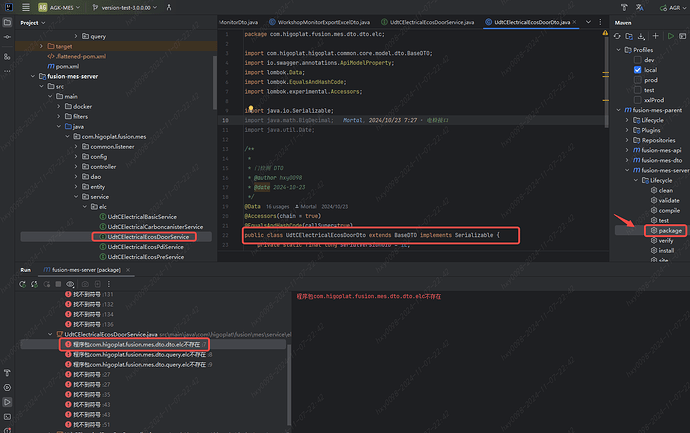Reload all Maven projects

pos(617,36)
